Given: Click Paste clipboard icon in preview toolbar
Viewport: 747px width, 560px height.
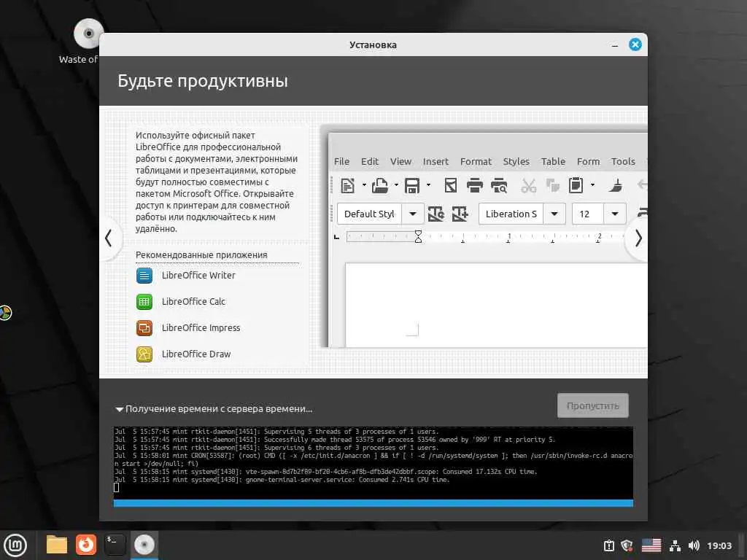Looking at the screenshot, I should [x=576, y=185].
